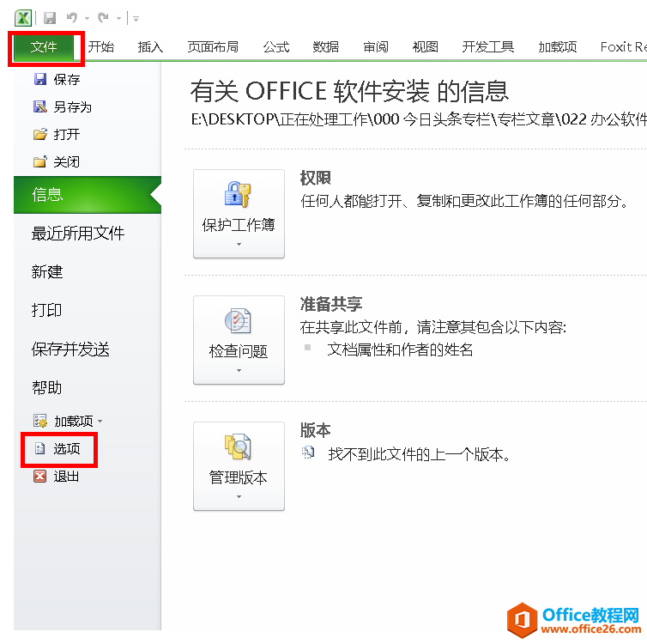Viewport: 647px width, 644px height.
Task: Click the red 退出 exit icon
Action: click(40, 477)
